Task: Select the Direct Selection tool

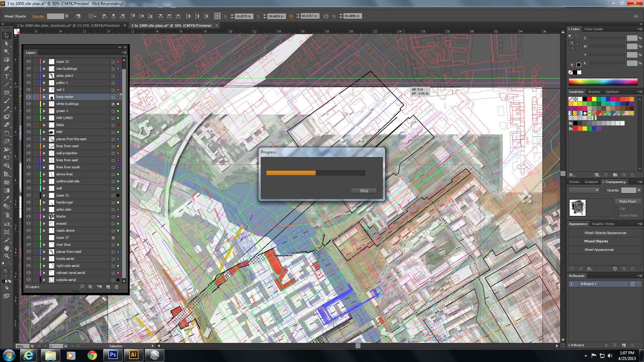Action: coord(6,43)
